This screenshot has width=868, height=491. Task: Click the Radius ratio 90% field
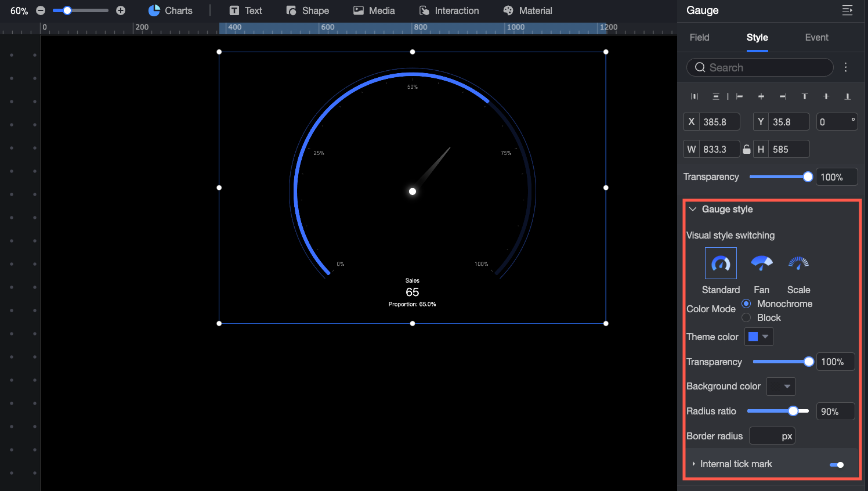click(836, 411)
